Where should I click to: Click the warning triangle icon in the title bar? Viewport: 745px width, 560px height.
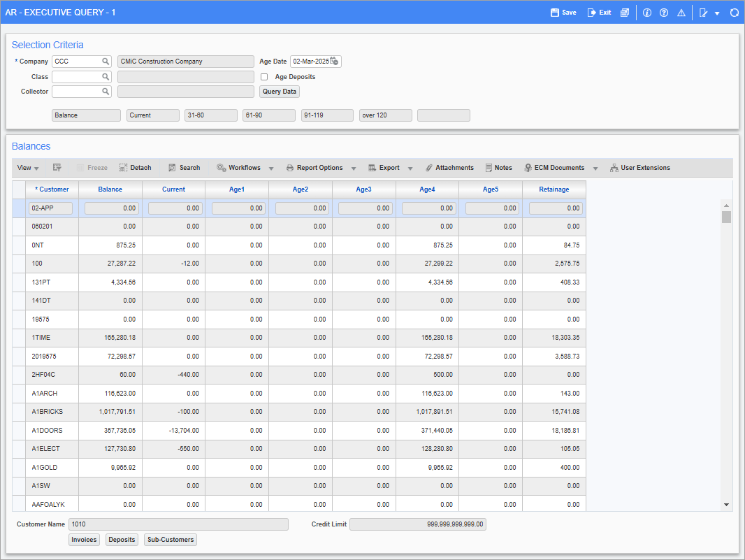point(681,12)
